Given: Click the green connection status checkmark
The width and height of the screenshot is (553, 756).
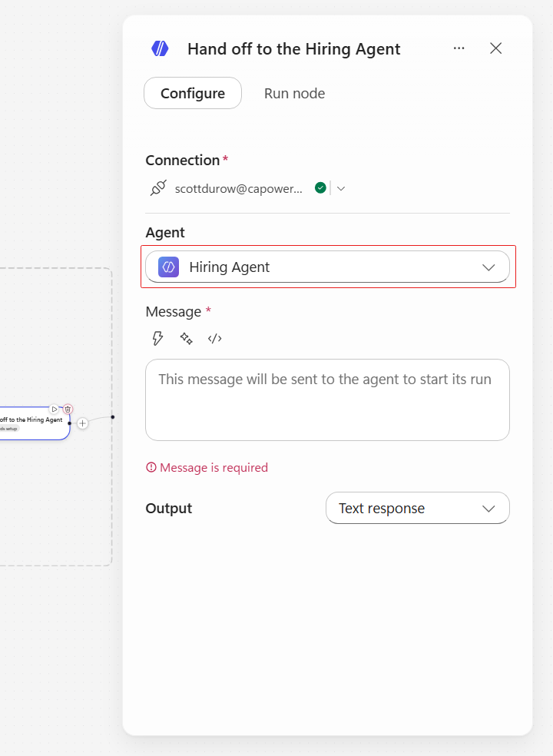Looking at the screenshot, I should [320, 187].
